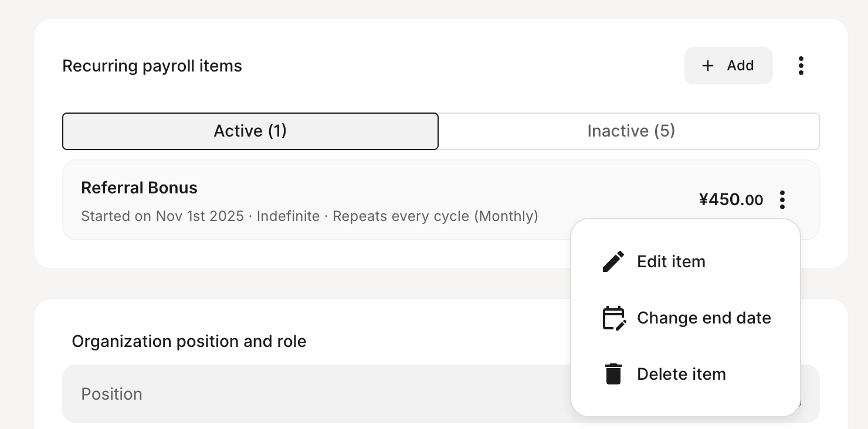Click the Started on Nov 1st 2025 description
The height and width of the screenshot is (429, 868).
point(162,216)
